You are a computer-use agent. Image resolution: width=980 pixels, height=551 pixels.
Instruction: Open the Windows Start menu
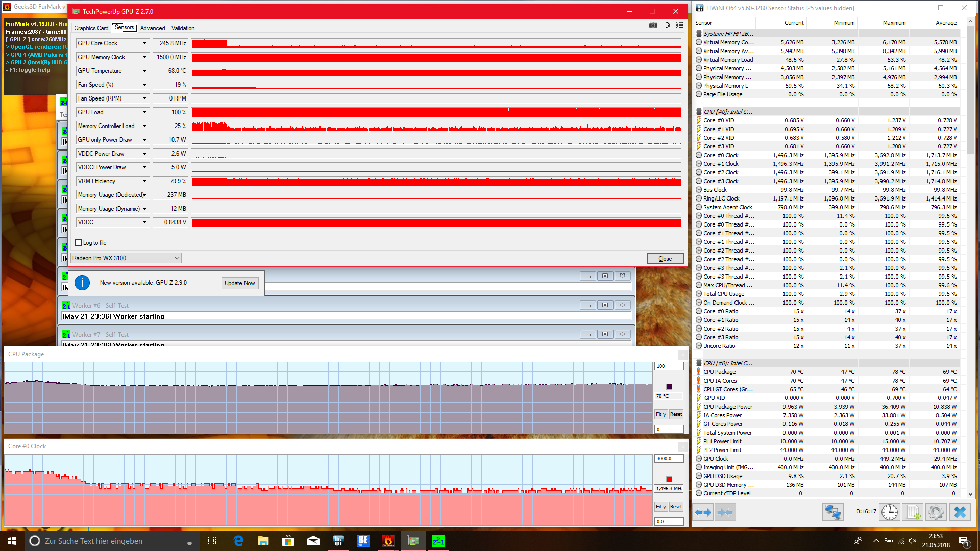[x=12, y=541]
